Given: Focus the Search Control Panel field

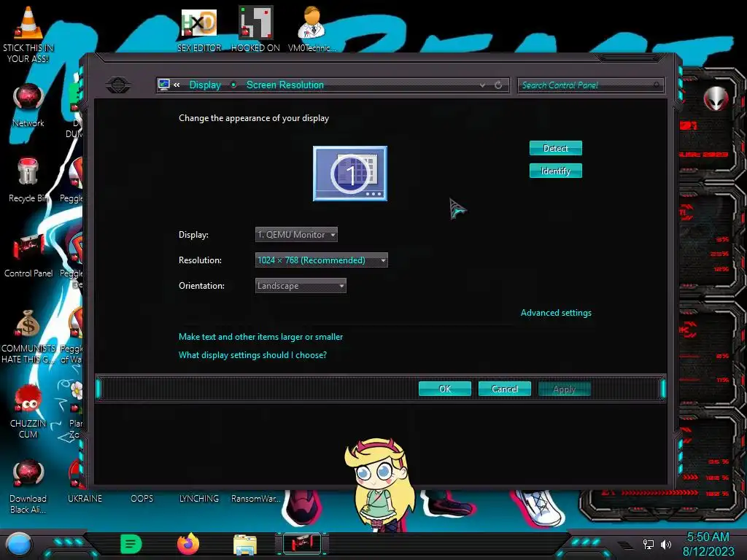Looking at the screenshot, I should point(591,85).
